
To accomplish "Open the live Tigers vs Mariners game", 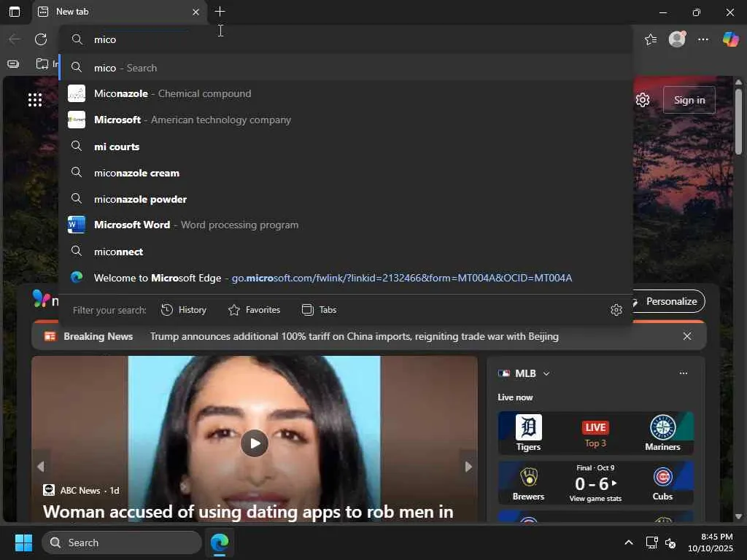I will tap(595, 433).
